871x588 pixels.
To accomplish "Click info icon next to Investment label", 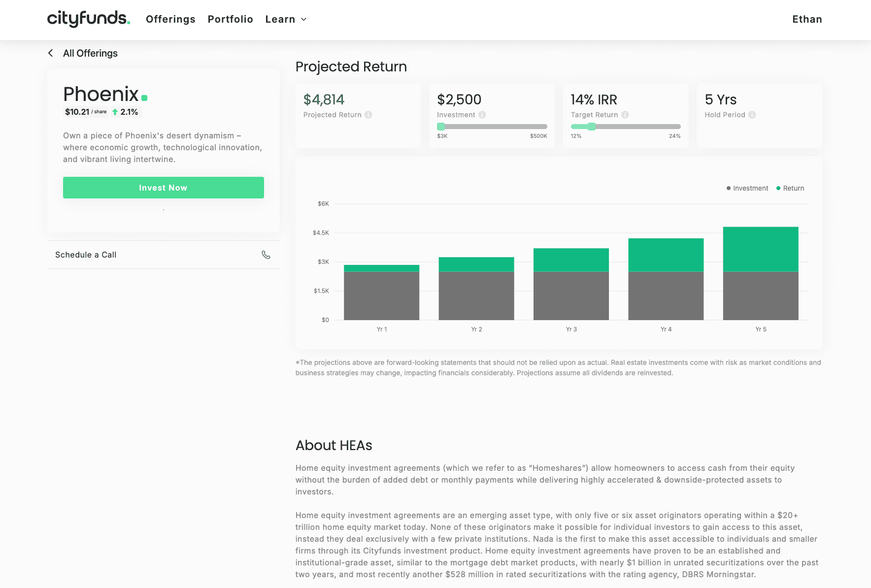I will (482, 115).
